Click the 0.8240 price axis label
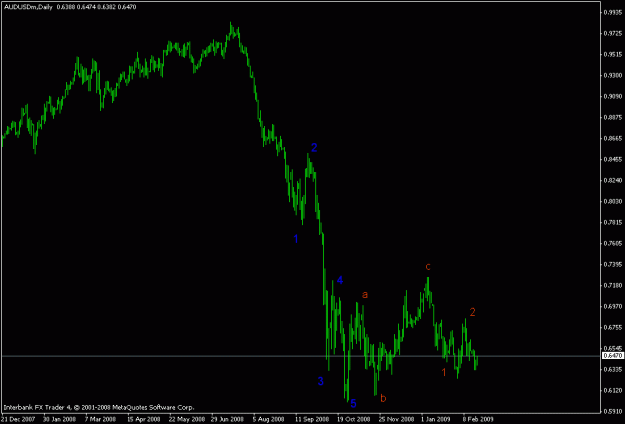 [613, 181]
